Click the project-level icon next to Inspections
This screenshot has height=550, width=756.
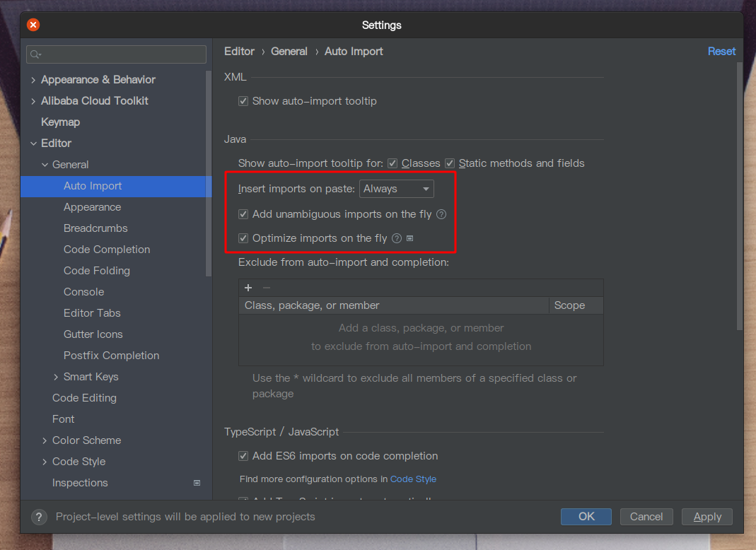[197, 483]
